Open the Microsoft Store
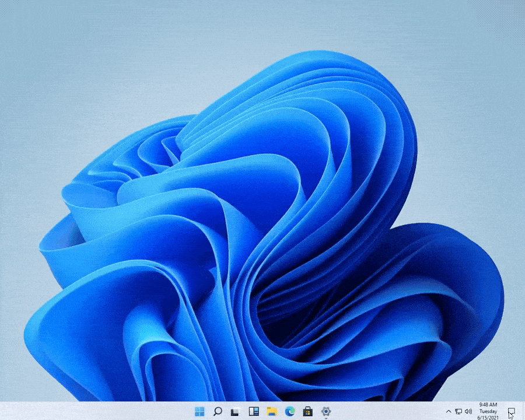 click(x=308, y=411)
